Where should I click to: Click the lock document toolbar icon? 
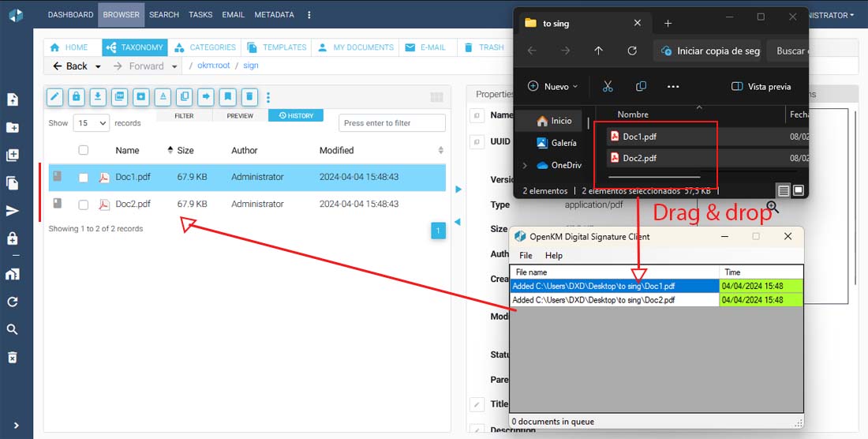point(76,97)
